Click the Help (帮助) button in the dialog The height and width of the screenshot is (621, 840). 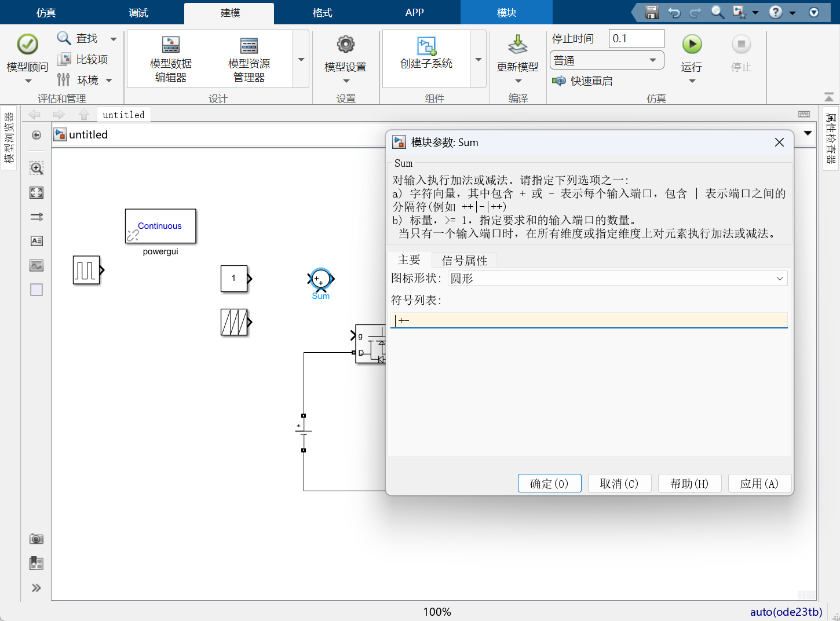tap(689, 484)
